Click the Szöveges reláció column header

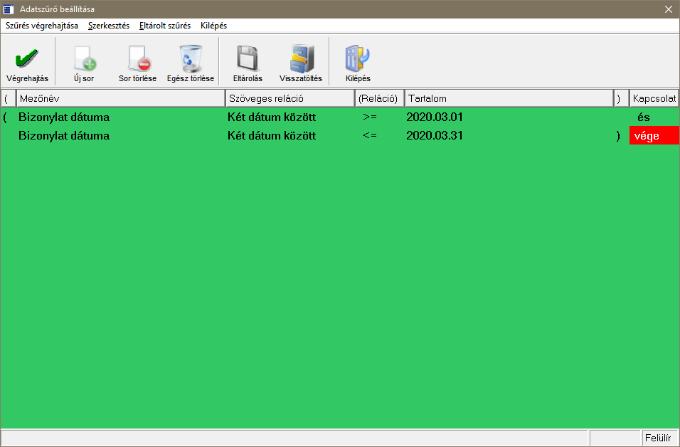pyautogui.click(x=289, y=99)
